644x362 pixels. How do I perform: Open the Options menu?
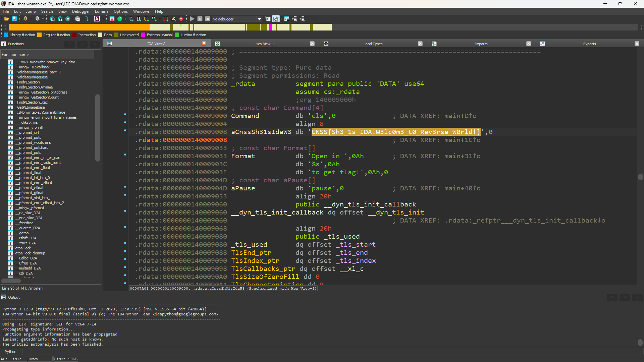pos(121,11)
